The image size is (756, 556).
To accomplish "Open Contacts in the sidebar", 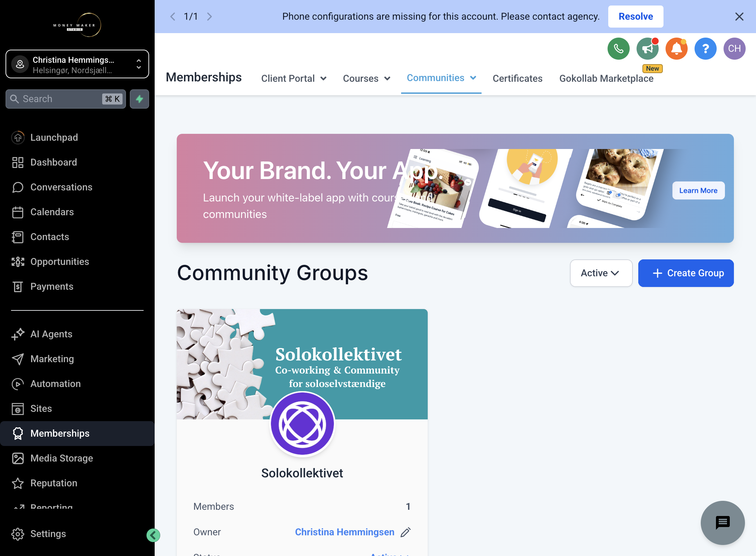I will [x=77, y=237].
